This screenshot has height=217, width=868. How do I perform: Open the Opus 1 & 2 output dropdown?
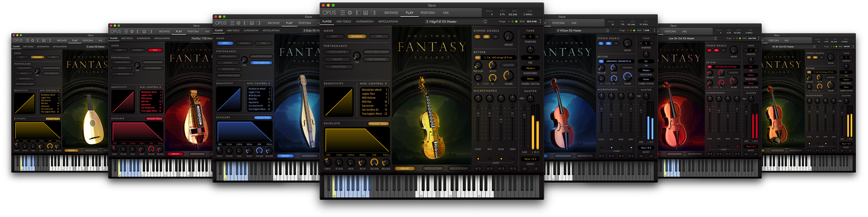pyautogui.click(x=530, y=159)
